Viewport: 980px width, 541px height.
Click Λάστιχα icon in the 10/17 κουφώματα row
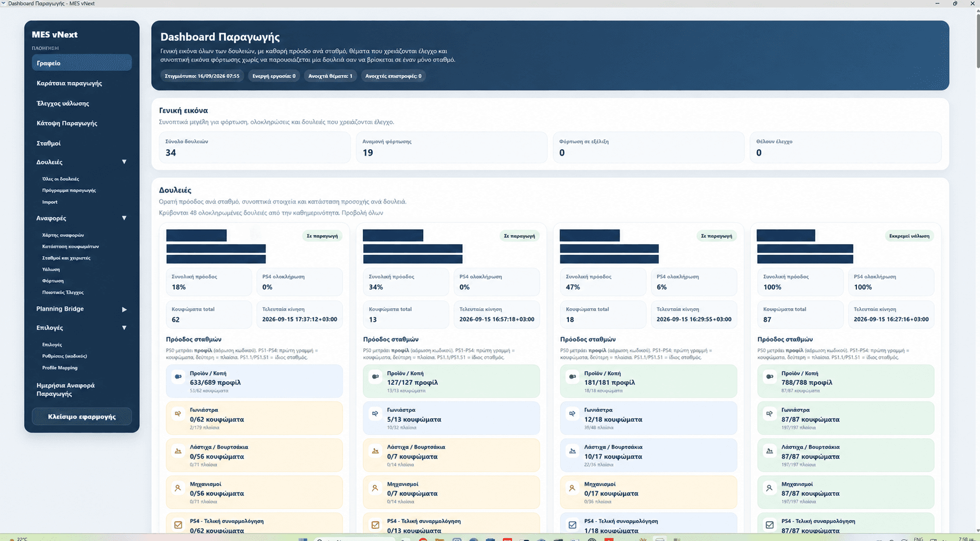click(572, 451)
